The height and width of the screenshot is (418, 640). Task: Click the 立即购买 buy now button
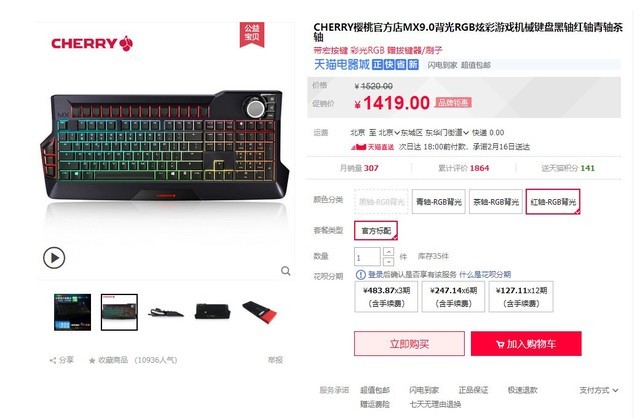pyautogui.click(x=409, y=344)
